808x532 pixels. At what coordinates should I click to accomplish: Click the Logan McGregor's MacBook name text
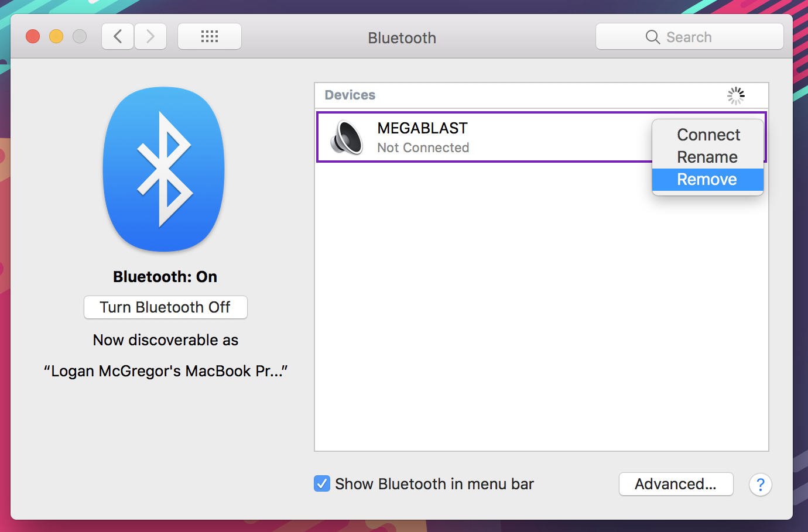click(x=166, y=371)
